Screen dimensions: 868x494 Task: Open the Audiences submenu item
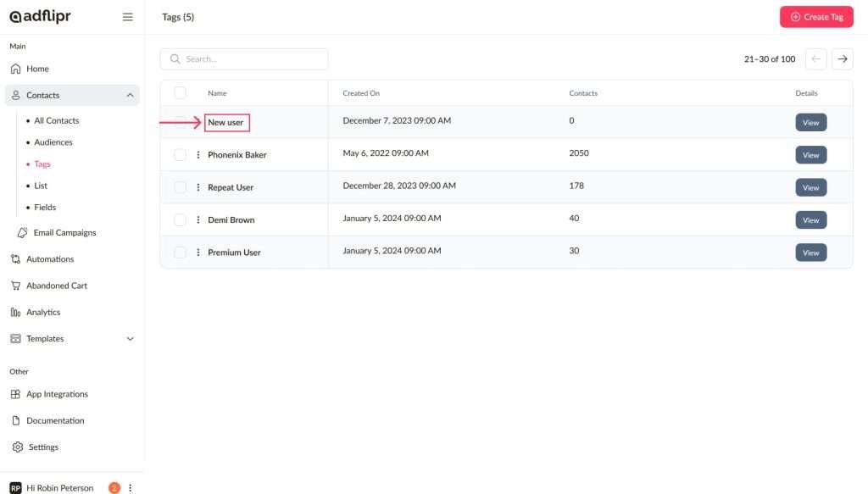tap(53, 142)
